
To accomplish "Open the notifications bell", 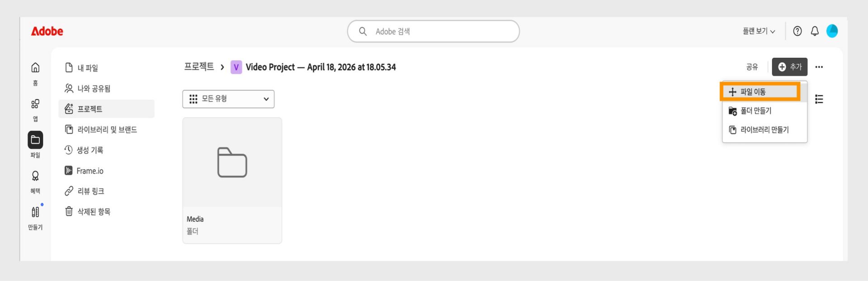I will point(815,31).
